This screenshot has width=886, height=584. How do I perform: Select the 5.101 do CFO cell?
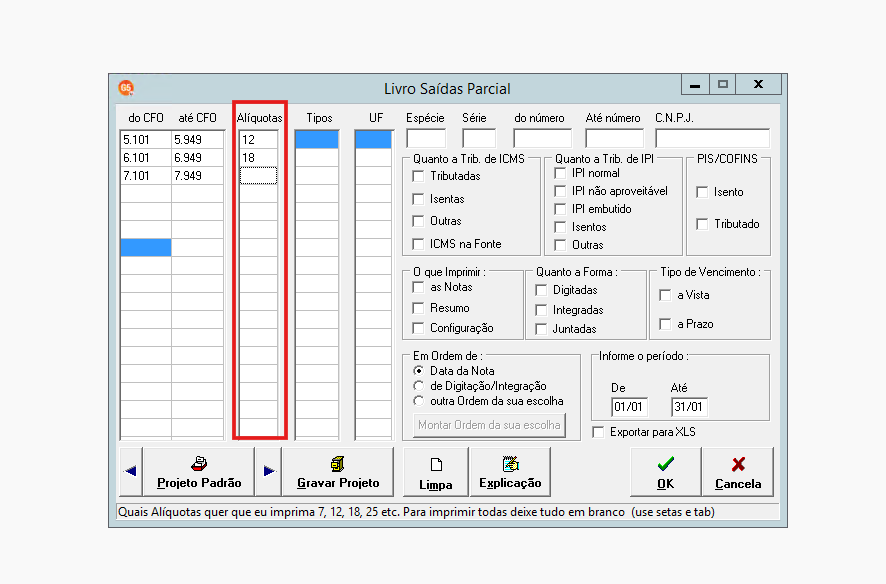[x=146, y=140]
